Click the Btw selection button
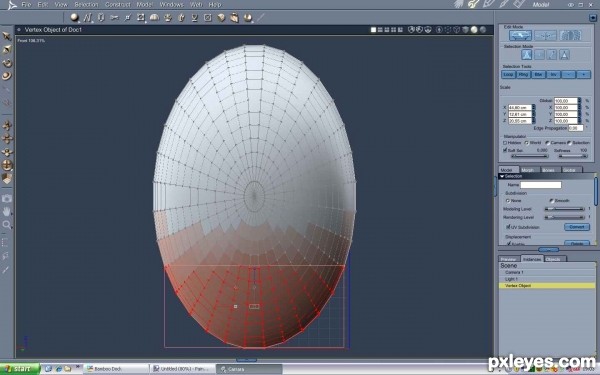The image size is (600, 375). [x=538, y=75]
